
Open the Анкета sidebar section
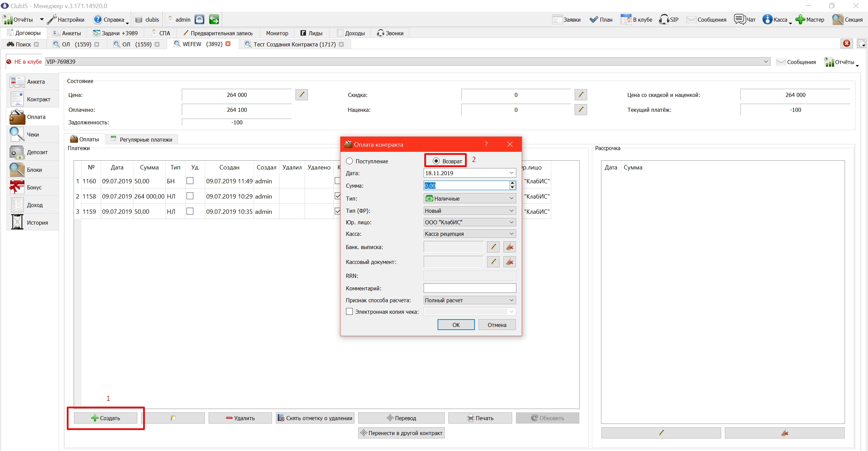[33, 82]
